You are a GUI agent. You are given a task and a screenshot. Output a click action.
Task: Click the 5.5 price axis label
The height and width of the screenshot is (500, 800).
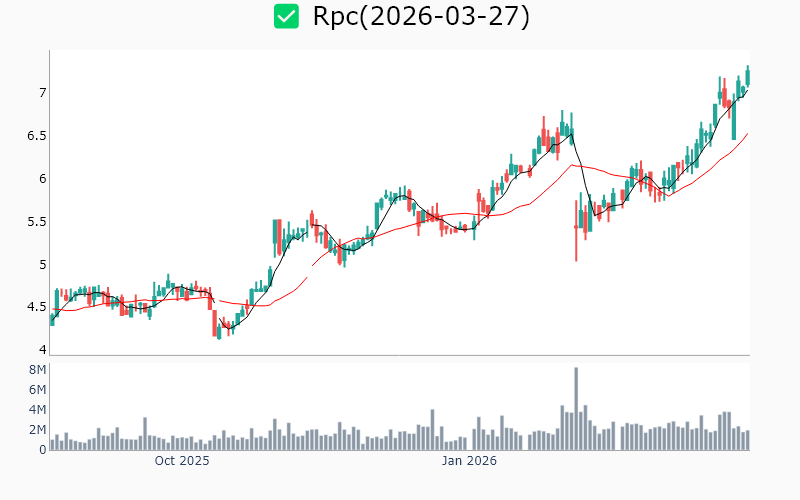tap(36, 222)
